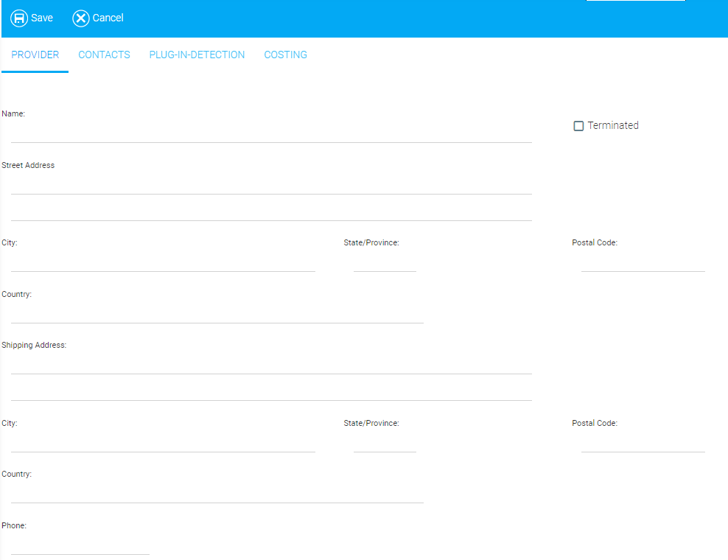
Task: Focus the street Country field
Action: (x=217, y=314)
